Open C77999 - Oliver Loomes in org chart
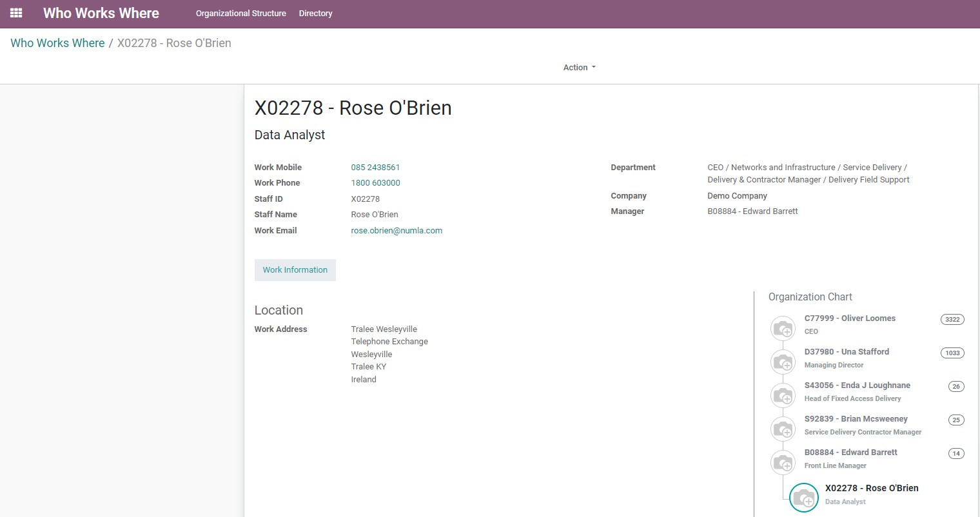This screenshot has height=517, width=980. point(850,318)
